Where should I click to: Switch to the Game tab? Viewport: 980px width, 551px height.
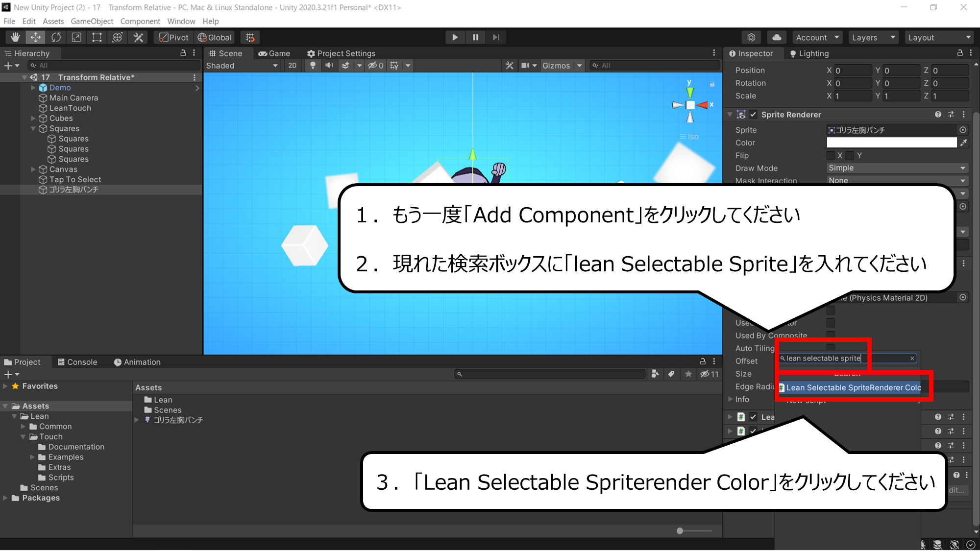coord(274,53)
